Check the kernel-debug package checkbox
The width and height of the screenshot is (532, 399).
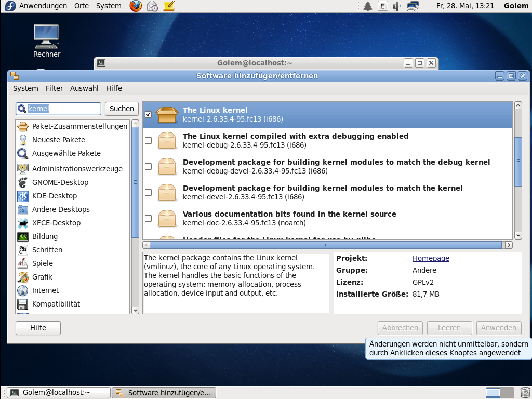point(148,140)
